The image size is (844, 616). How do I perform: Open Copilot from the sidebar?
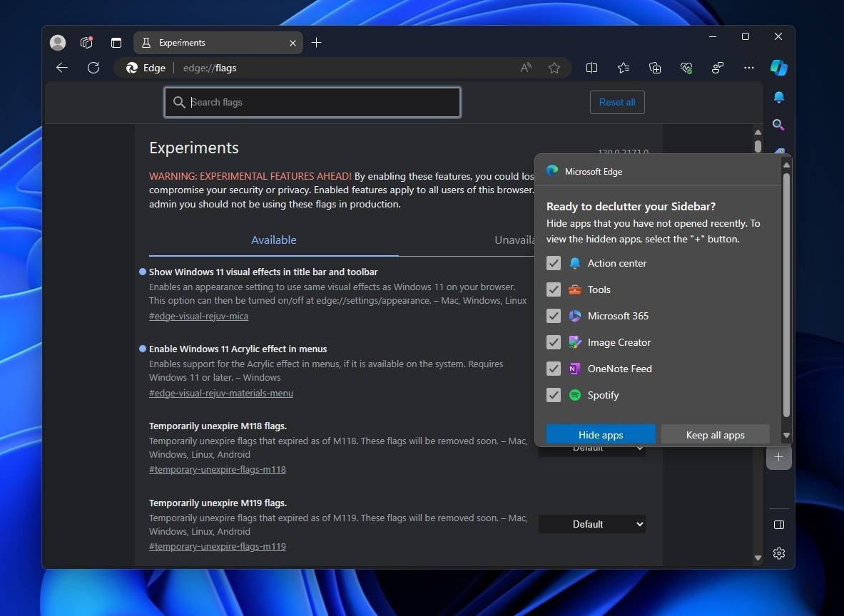click(x=778, y=67)
